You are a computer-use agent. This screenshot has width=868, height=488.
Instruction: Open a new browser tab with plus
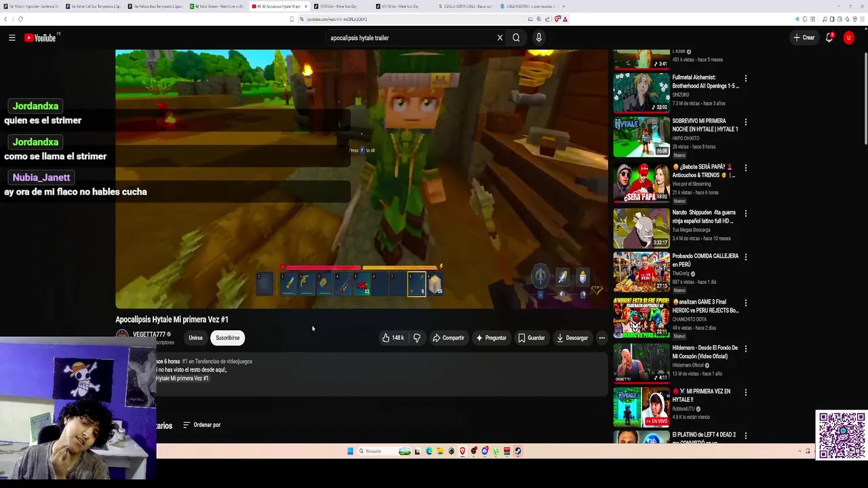(564, 6)
